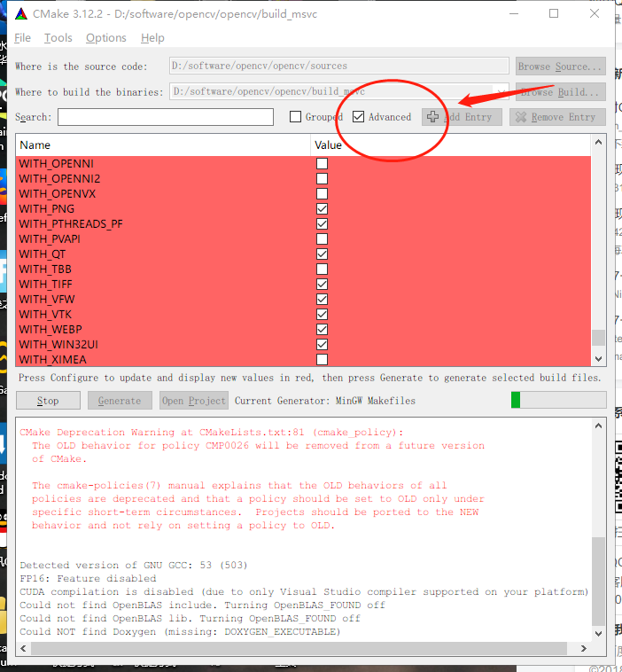Click the Generate button

coord(120,401)
